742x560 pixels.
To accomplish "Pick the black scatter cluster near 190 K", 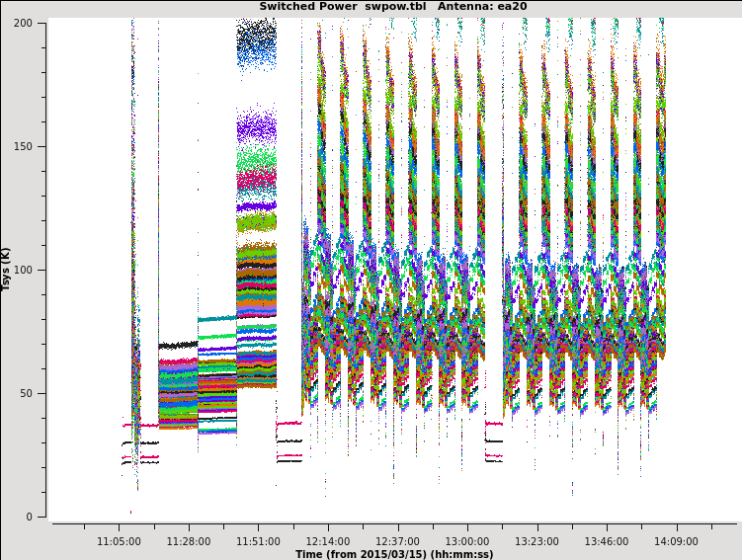I will click(257, 38).
